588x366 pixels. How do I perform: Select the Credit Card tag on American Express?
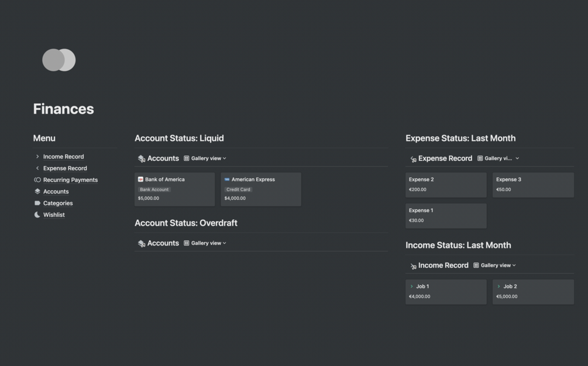(238, 189)
